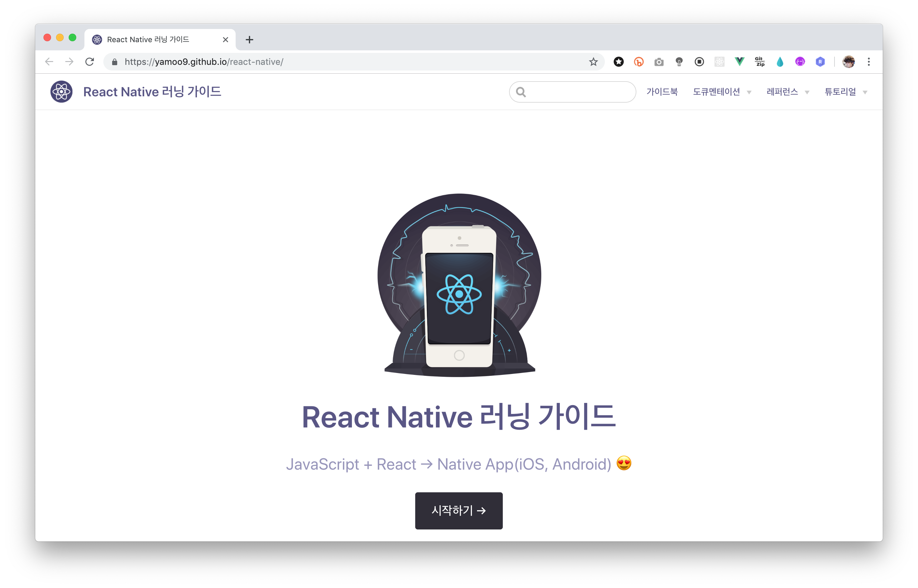This screenshot has height=588, width=918.
Task: Expand the 레퍼런스 dropdown menu
Action: click(787, 92)
